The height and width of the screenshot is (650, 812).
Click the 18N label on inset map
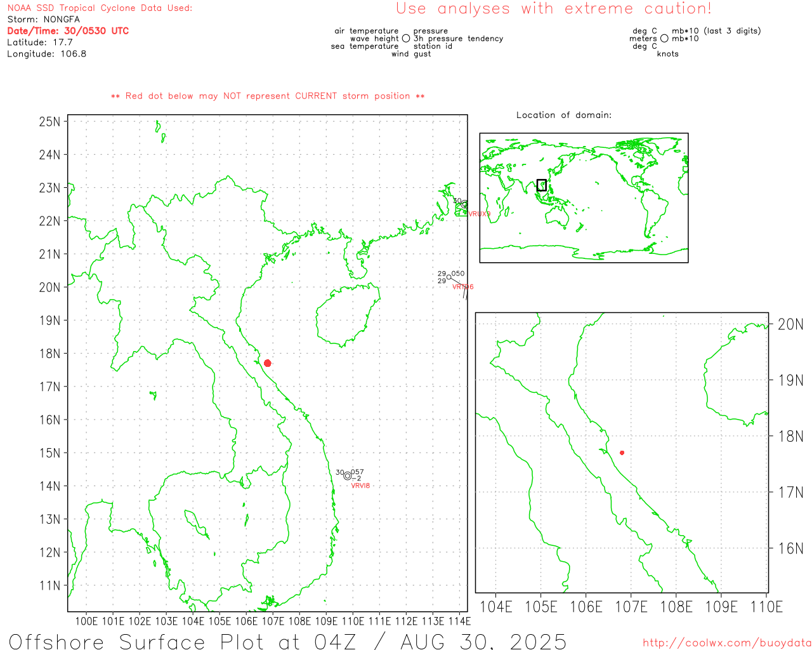[x=790, y=436]
